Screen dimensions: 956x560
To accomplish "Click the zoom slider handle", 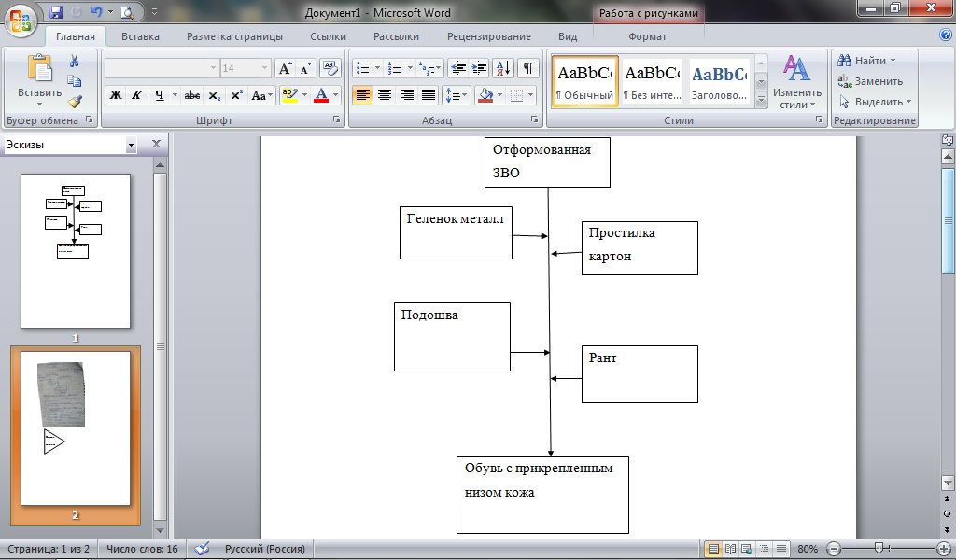I will pos(879,549).
